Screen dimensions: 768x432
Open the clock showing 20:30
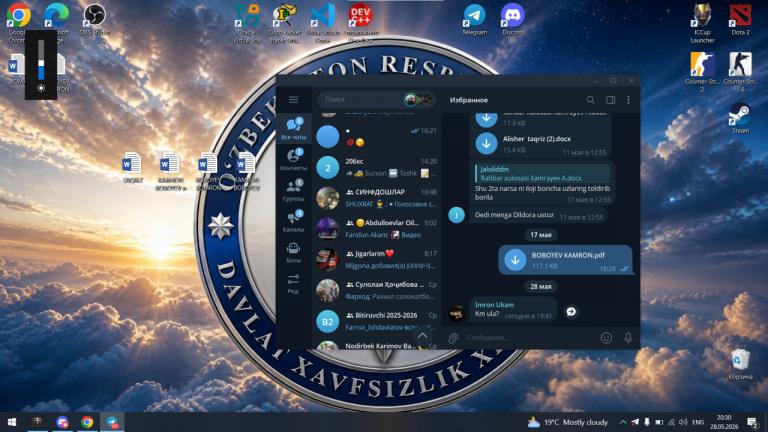tap(724, 422)
